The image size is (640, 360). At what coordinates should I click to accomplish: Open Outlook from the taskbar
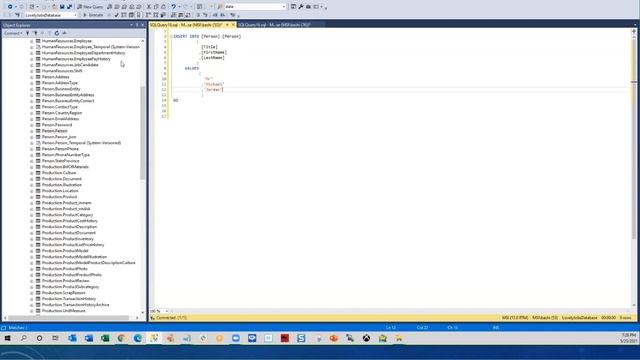click(x=72, y=338)
